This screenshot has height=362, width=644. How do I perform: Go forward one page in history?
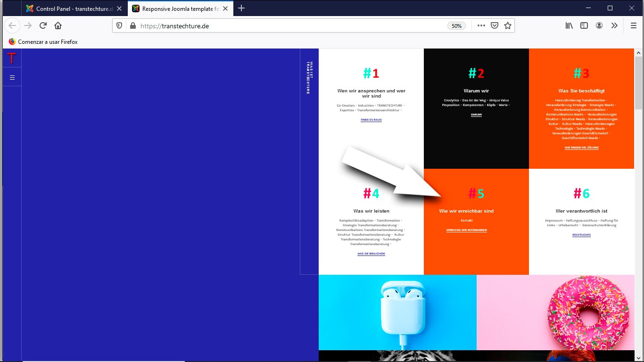28,26
